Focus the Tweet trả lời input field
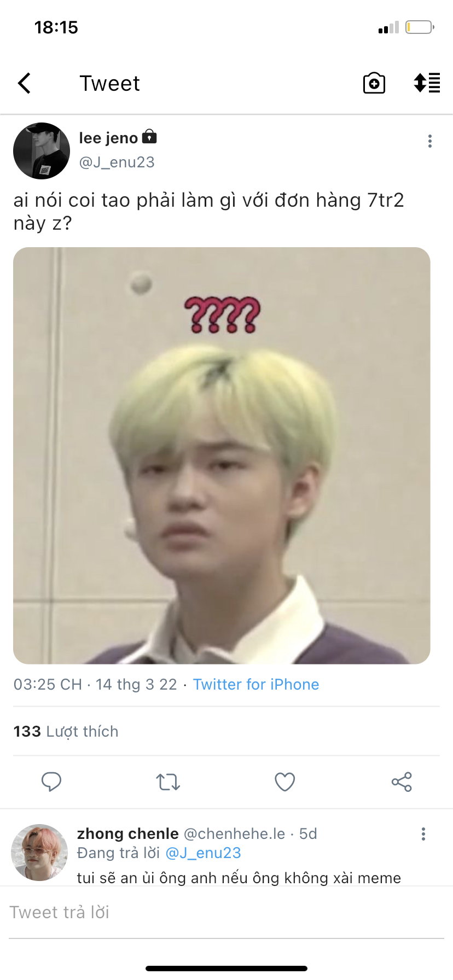 tap(226, 912)
